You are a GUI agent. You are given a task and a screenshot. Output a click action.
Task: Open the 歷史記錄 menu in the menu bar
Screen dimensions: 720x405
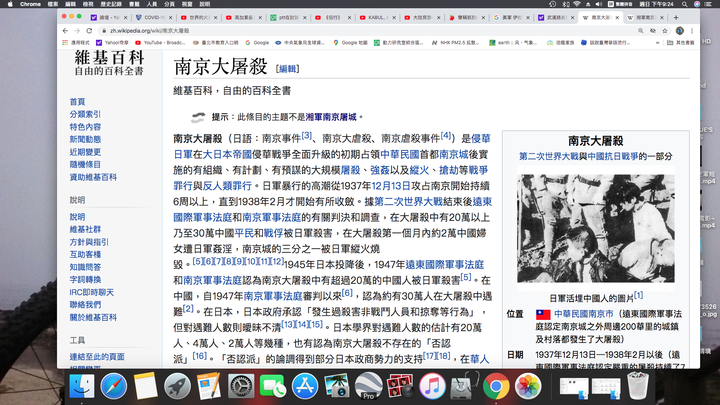(x=111, y=4)
